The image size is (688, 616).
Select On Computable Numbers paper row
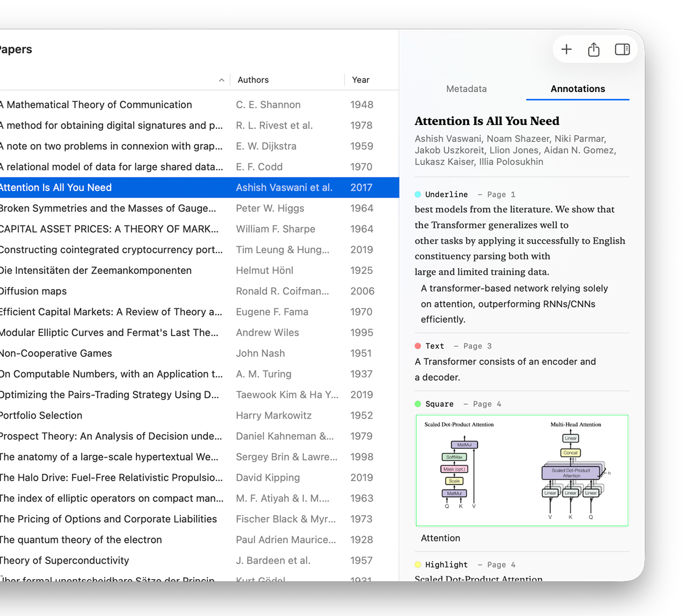[x=199, y=374]
